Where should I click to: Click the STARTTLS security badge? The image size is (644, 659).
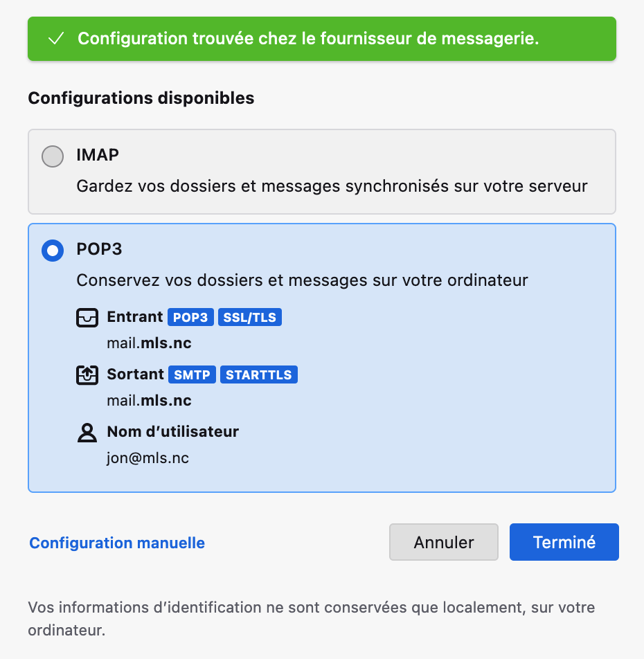259,374
